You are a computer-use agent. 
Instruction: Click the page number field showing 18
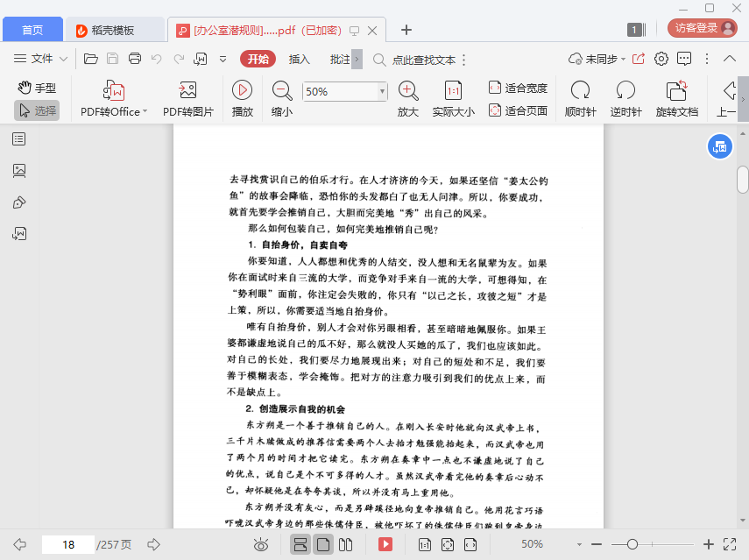[x=68, y=544]
